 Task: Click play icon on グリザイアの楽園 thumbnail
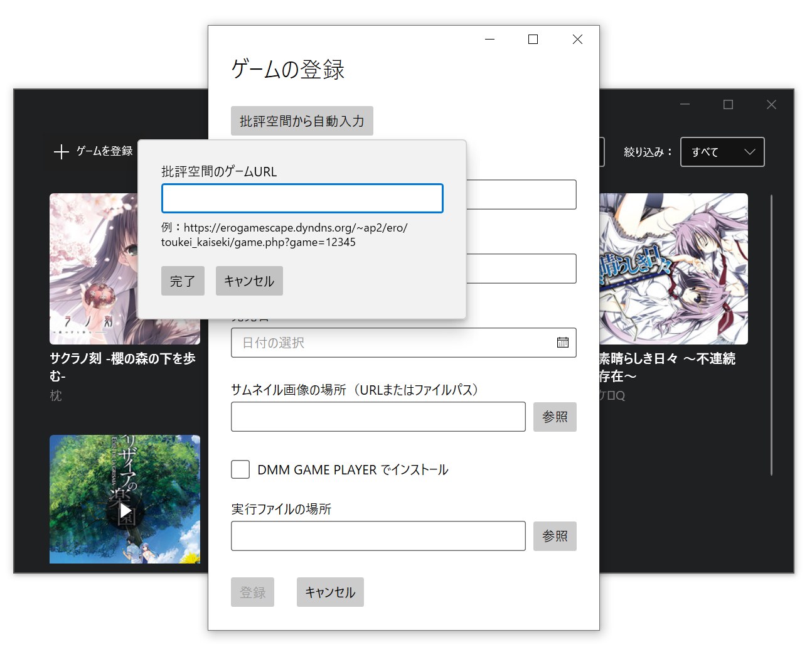pos(126,510)
